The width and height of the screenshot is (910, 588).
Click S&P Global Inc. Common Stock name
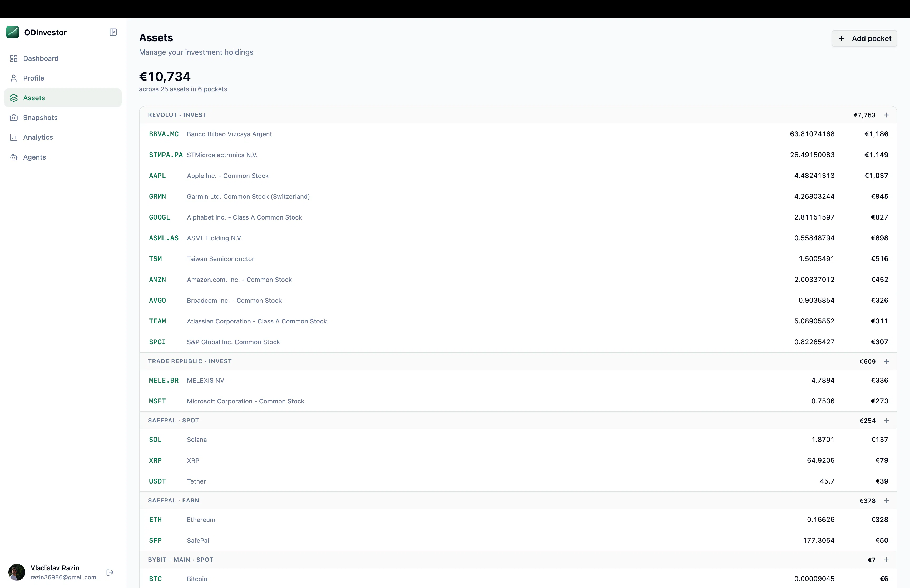click(x=233, y=342)
